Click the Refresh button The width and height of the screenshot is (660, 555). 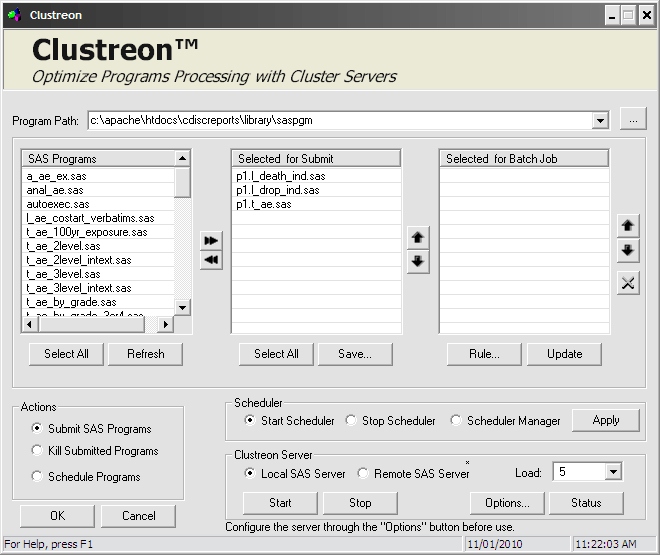click(x=146, y=354)
